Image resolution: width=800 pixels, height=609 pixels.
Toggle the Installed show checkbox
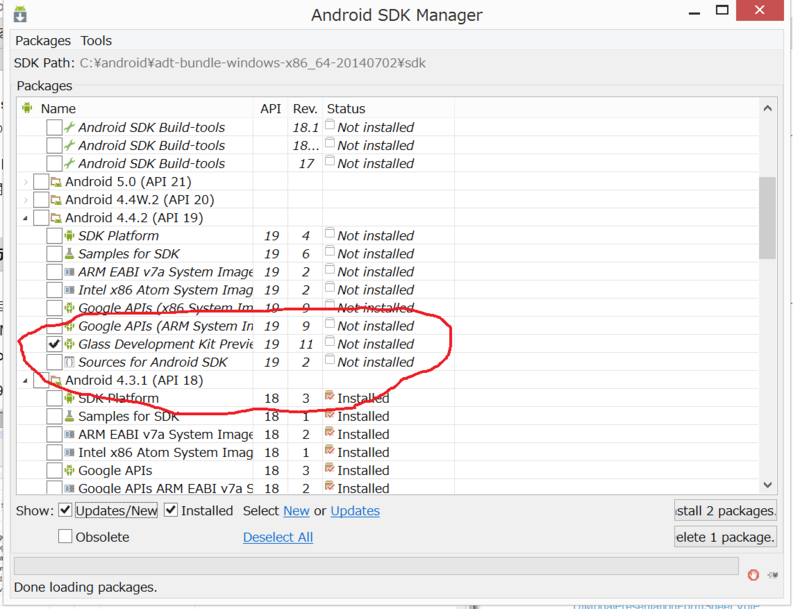click(171, 510)
